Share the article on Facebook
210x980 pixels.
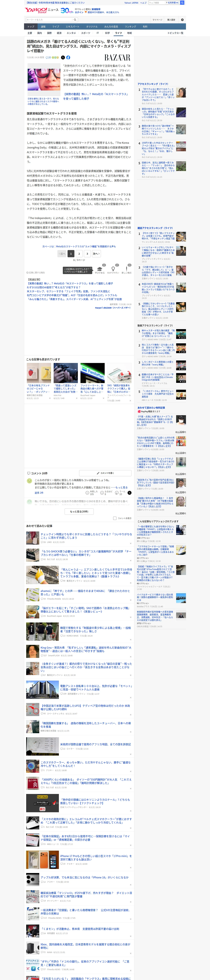68,57
